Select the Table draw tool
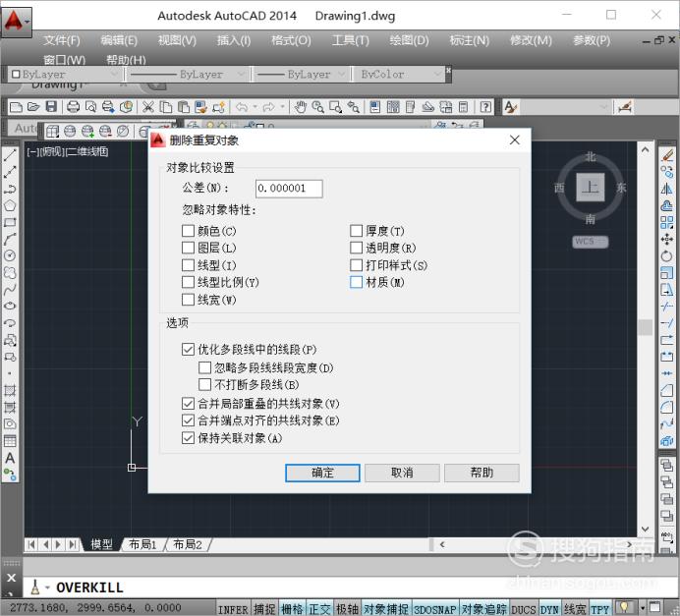 10,441
